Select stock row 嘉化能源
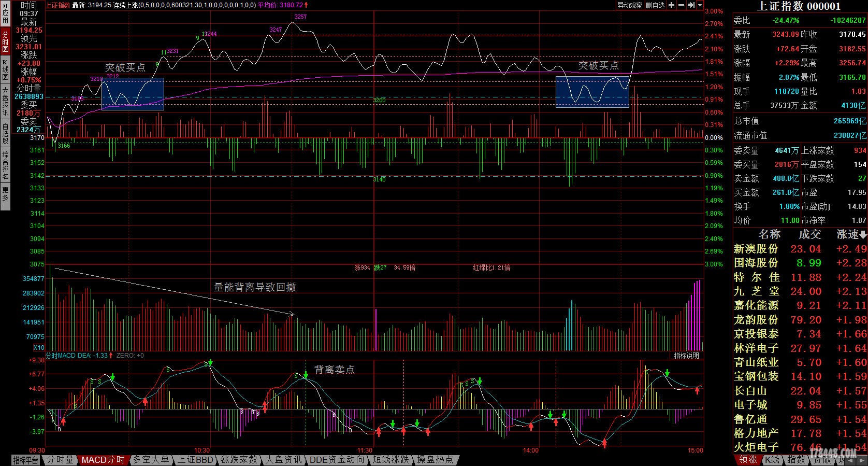 800,305
